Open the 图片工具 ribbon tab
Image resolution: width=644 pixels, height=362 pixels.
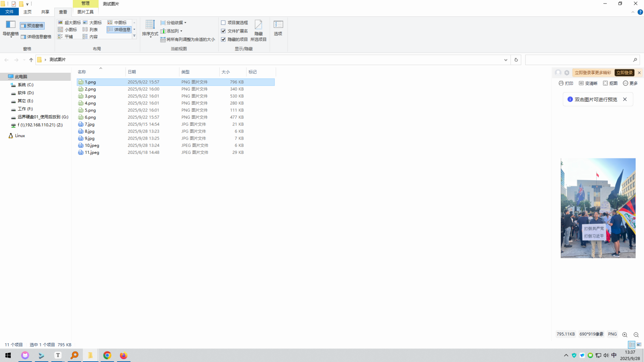point(85,12)
